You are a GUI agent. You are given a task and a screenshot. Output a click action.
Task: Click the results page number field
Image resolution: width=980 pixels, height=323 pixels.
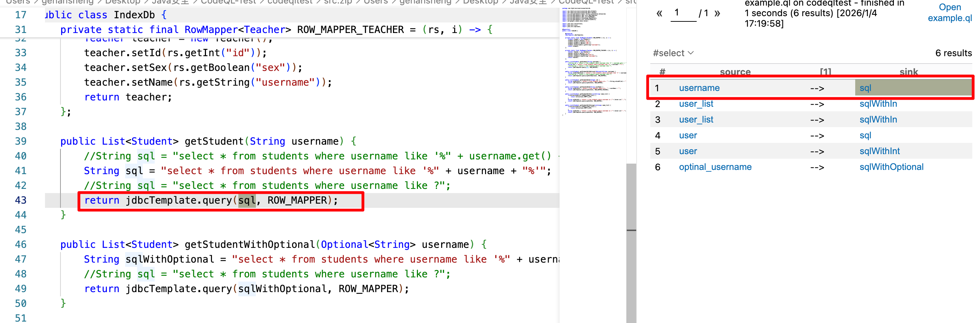click(x=683, y=13)
